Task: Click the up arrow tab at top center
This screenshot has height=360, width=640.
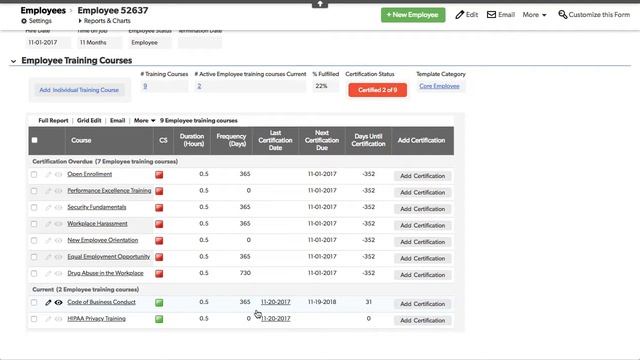Action: point(320,4)
